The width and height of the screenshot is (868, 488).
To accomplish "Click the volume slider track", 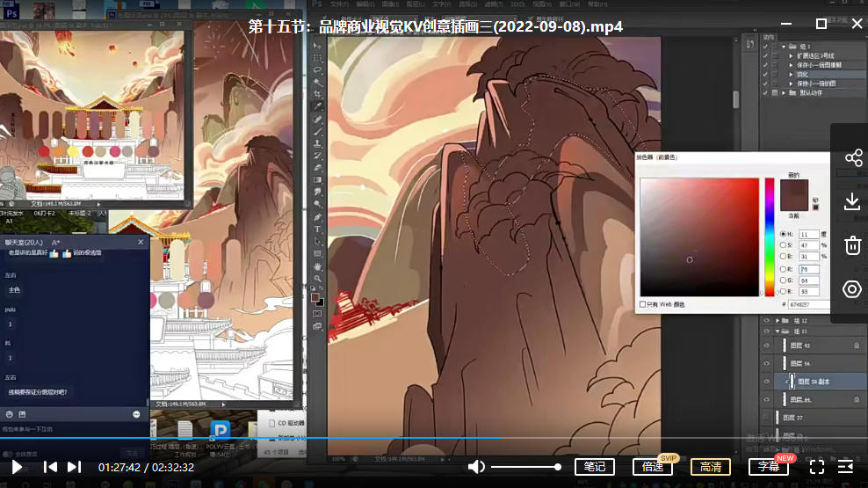I will pos(524,467).
